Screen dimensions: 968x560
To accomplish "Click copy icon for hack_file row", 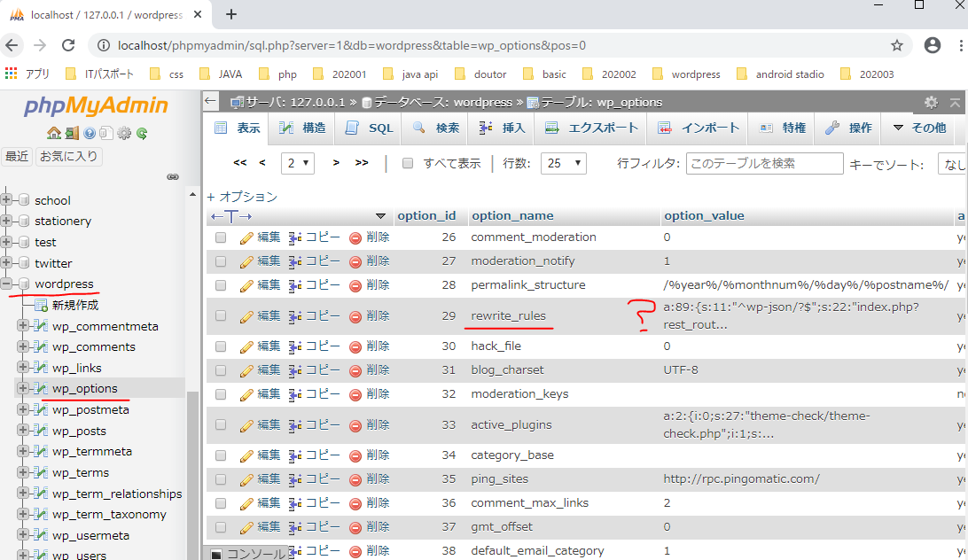I will (x=295, y=346).
